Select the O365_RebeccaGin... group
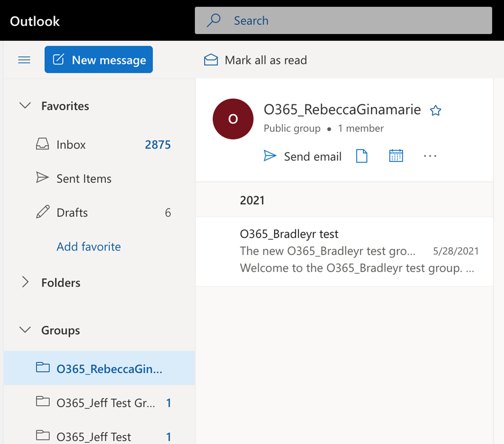The width and height of the screenshot is (504, 444). (100, 368)
